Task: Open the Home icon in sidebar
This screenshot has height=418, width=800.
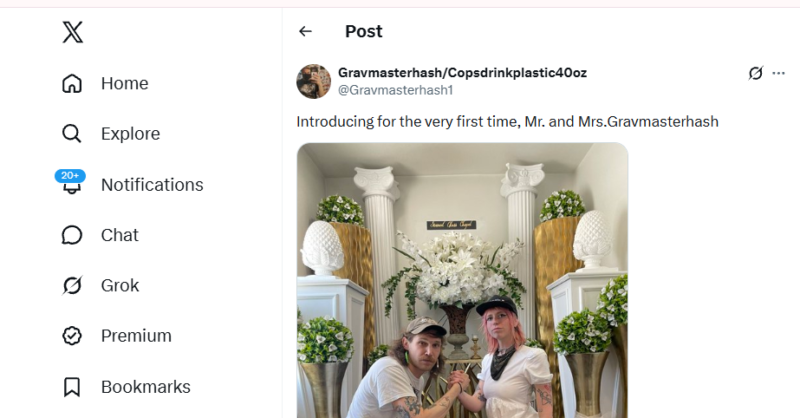Action: (x=72, y=83)
